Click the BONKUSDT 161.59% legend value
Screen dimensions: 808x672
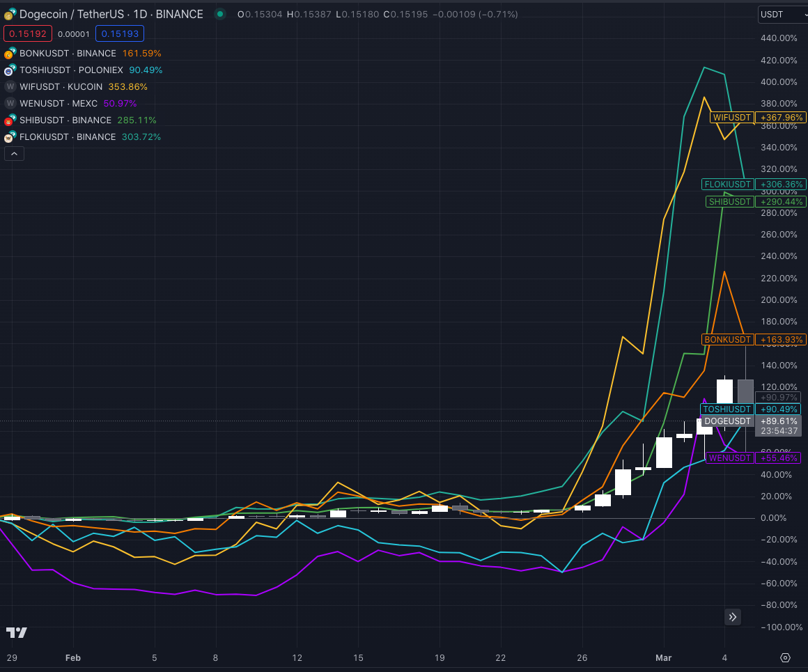pyautogui.click(x=141, y=54)
